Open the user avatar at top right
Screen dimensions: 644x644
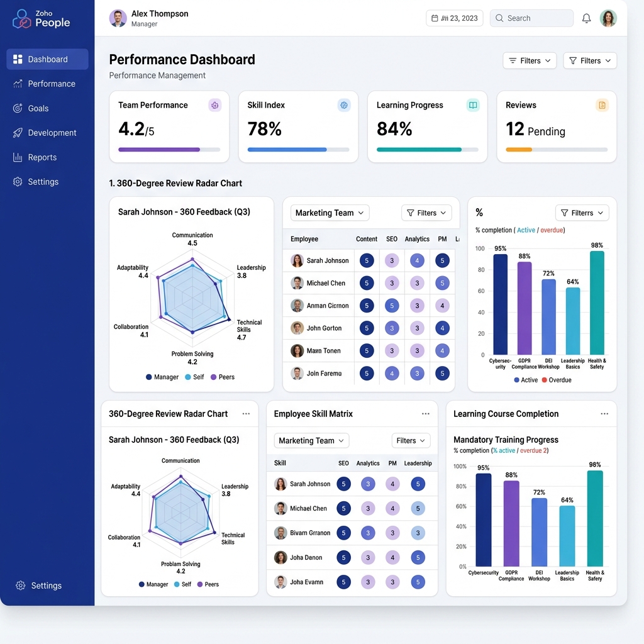point(608,18)
